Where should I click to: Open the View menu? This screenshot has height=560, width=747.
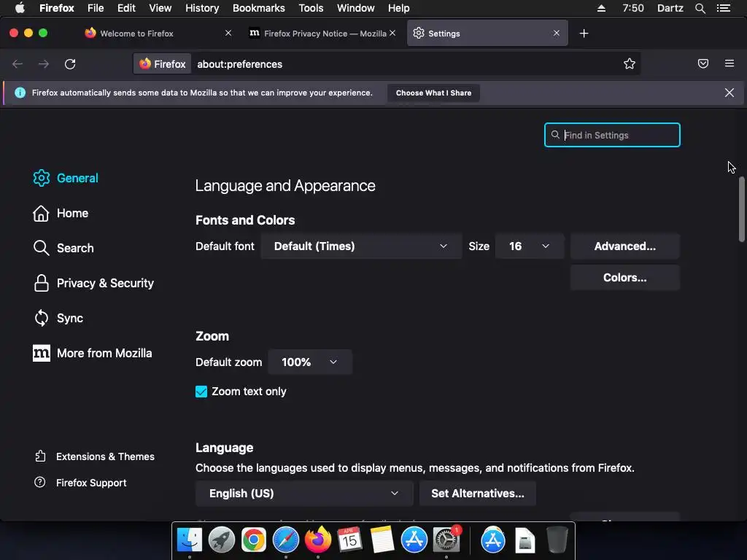point(160,8)
